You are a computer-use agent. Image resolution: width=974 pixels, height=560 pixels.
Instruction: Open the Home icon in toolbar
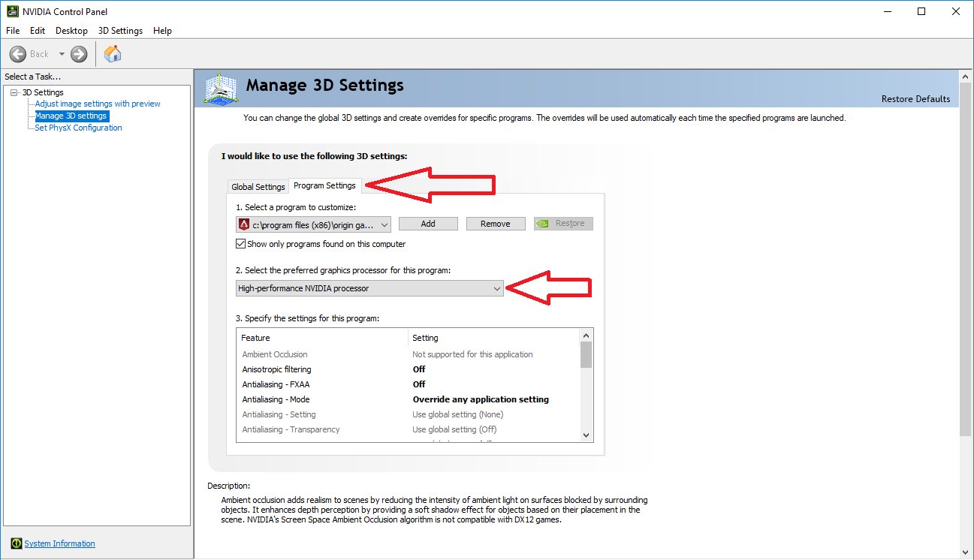pyautogui.click(x=113, y=53)
